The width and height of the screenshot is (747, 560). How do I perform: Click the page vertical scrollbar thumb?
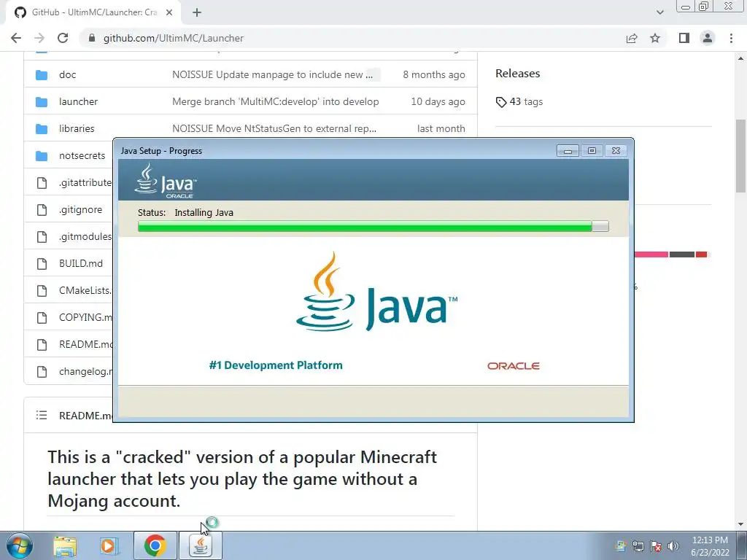[x=740, y=156]
